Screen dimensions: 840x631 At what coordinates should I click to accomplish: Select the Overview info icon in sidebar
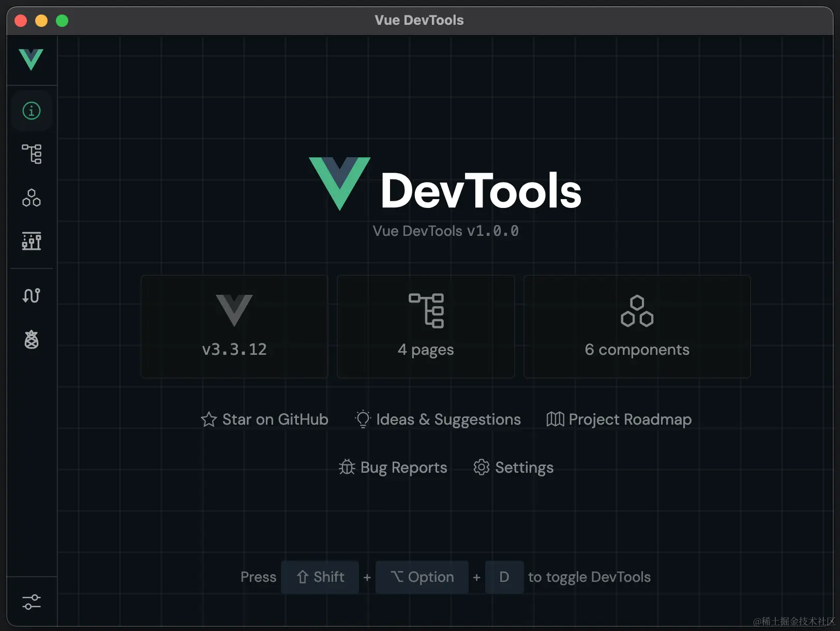tap(31, 110)
